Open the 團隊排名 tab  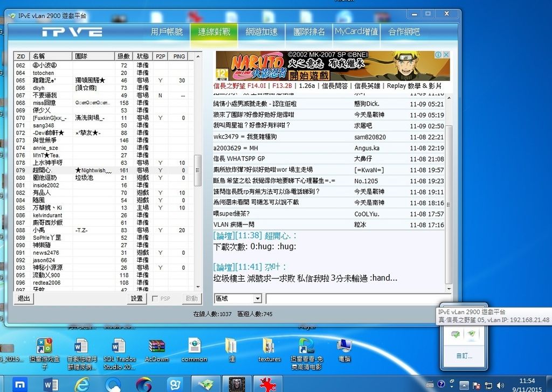(x=309, y=32)
